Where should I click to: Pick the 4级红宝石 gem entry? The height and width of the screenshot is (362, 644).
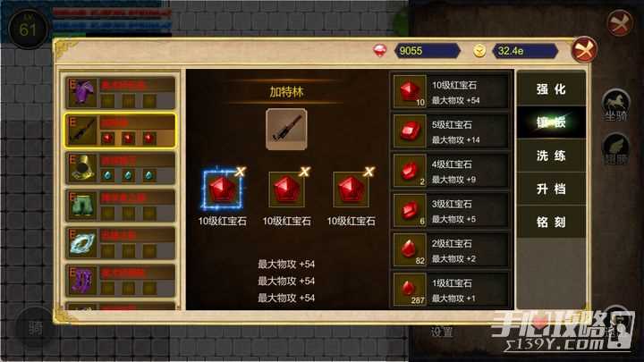pos(451,171)
